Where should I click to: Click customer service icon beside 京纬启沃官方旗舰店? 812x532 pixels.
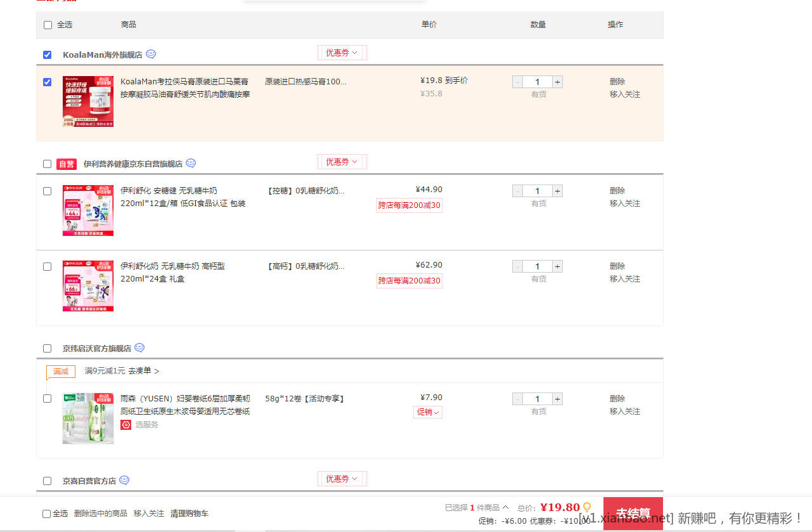[139, 347]
